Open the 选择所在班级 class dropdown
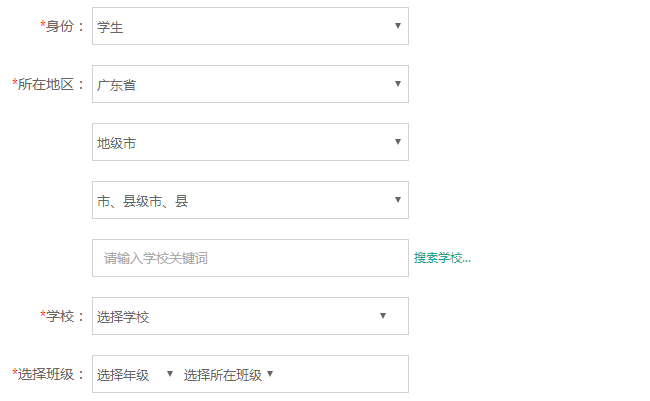Screen dimensions: 650x401 pos(222,375)
